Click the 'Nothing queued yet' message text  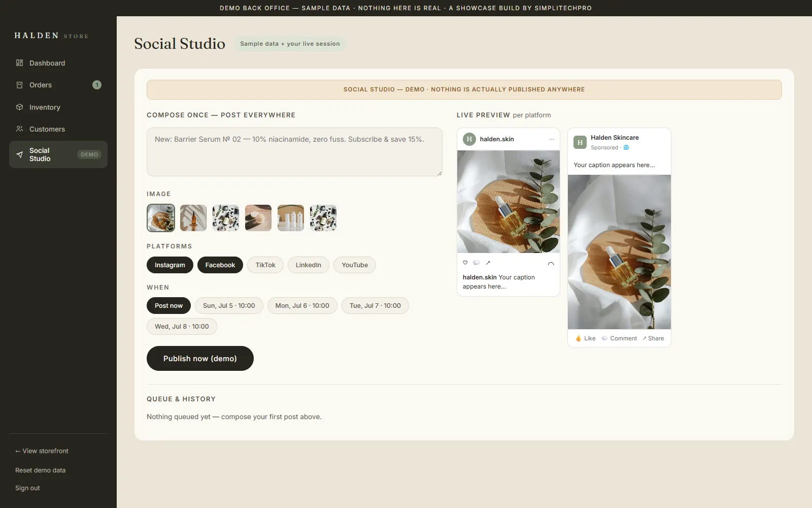click(x=234, y=417)
